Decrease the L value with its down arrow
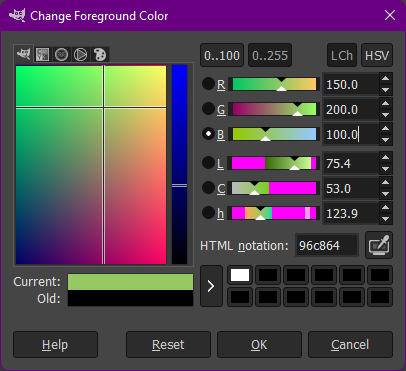The width and height of the screenshot is (406, 371). 386,169
